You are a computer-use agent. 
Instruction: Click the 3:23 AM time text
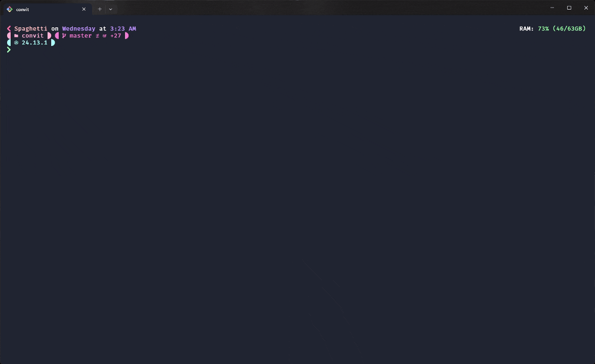pyautogui.click(x=123, y=28)
